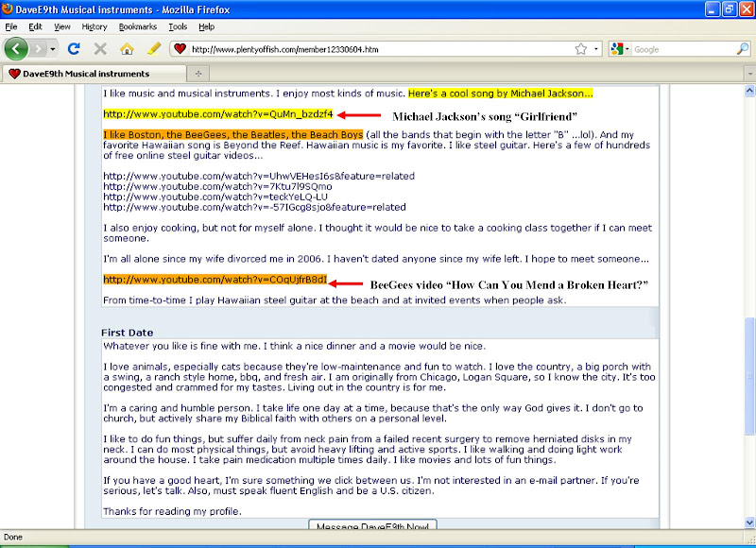Reload the page with the Refresh icon
This screenshot has width=756, height=548.
74,49
